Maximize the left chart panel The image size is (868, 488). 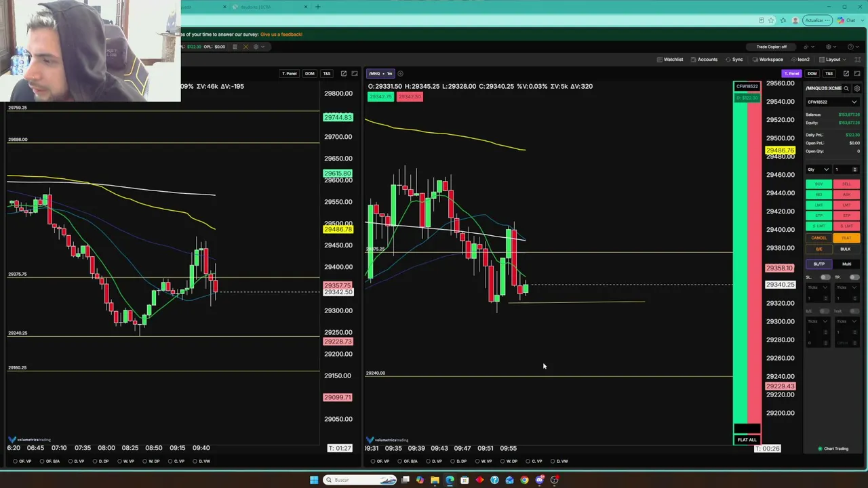355,73
